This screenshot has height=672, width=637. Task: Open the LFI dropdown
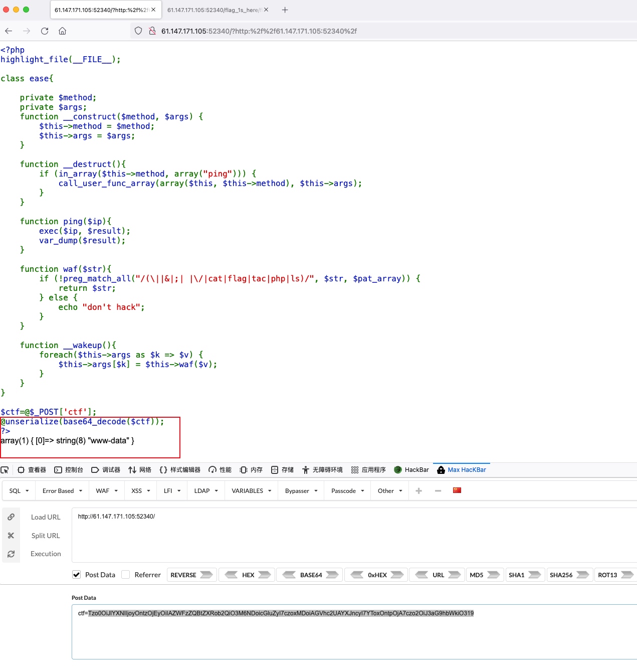click(172, 490)
